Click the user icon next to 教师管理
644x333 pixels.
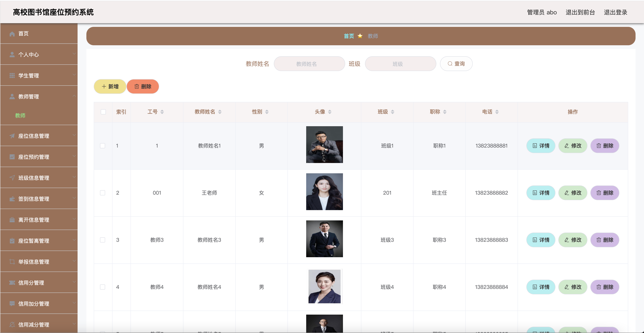12,97
